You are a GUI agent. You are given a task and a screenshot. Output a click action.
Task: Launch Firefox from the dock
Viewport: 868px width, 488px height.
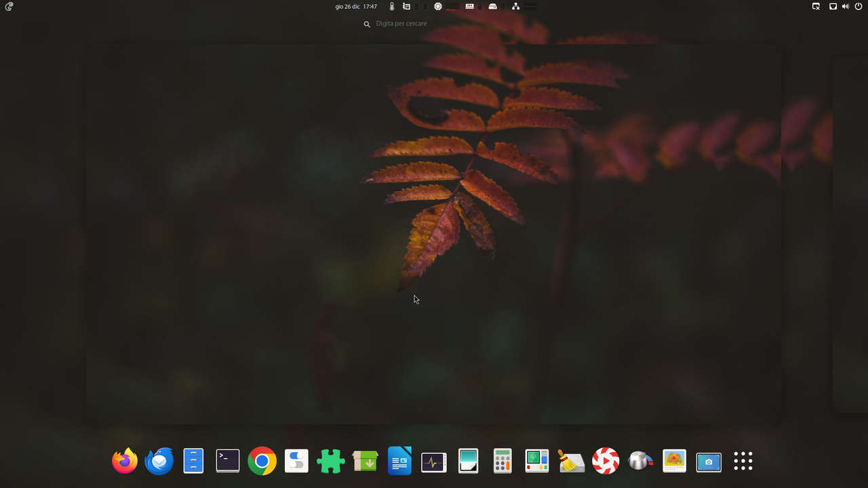(x=124, y=461)
